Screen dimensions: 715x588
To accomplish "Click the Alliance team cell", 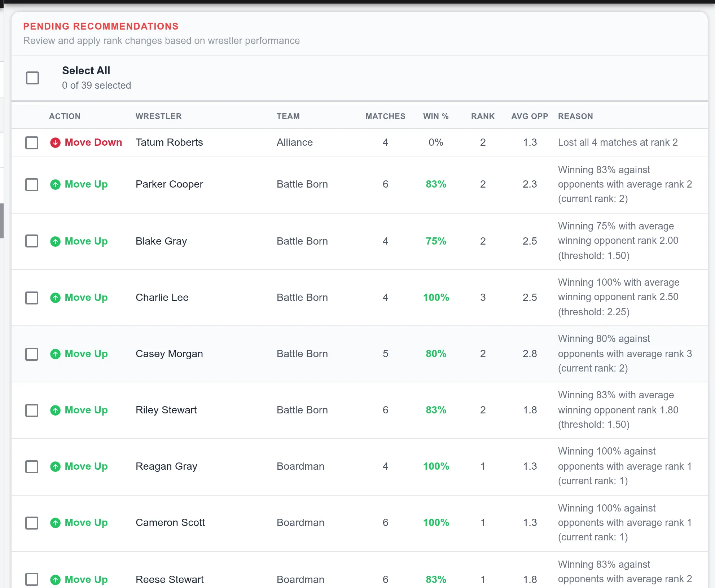I will pos(295,142).
